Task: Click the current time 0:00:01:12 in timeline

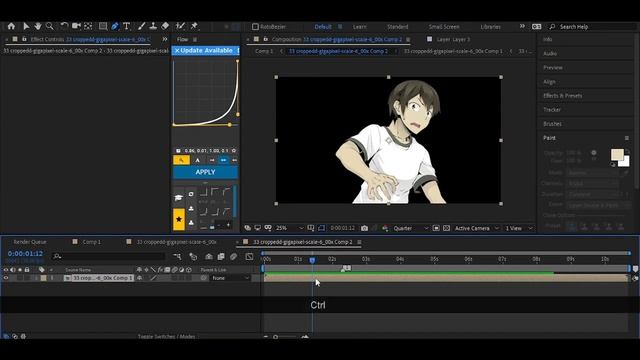Action: coord(25,253)
